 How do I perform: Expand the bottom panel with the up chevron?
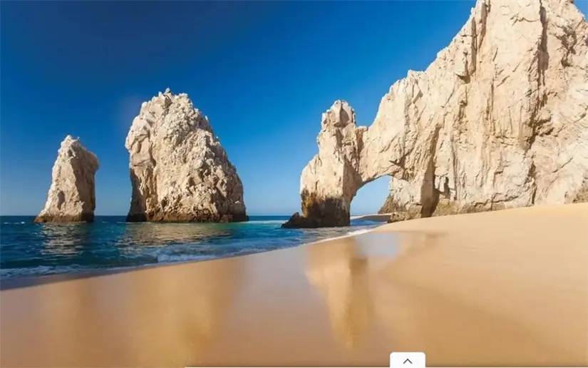click(x=407, y=360)
